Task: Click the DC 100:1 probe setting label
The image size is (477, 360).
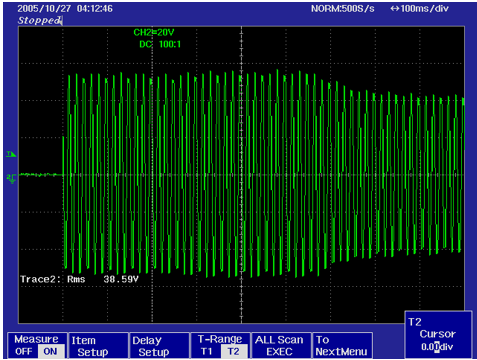Action: 160,44
